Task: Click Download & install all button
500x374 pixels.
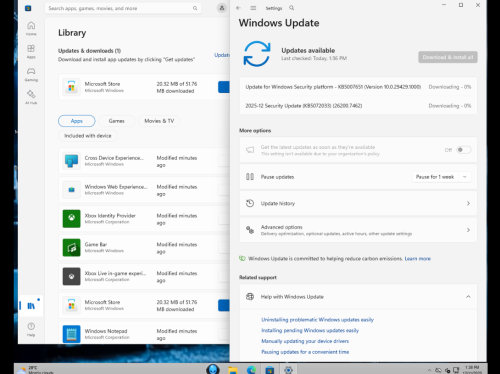Action: (x=448, y=57)
